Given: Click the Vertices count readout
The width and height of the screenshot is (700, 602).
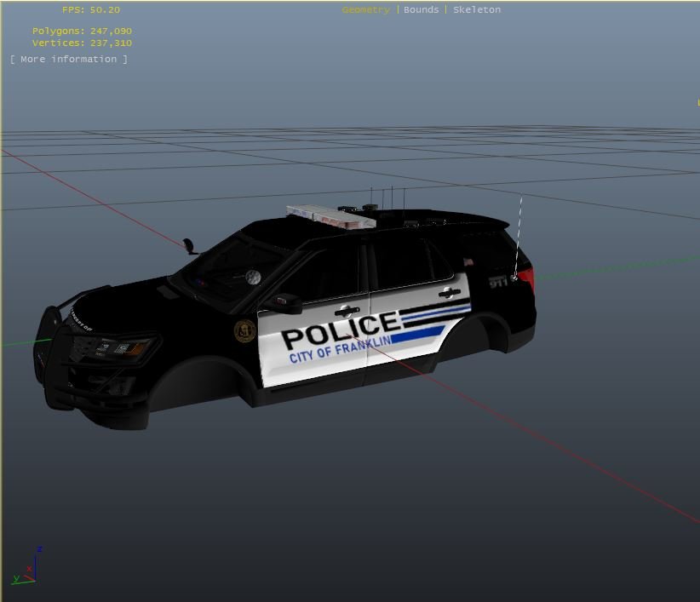Looking at the screenshot, I should pos(82,43).
